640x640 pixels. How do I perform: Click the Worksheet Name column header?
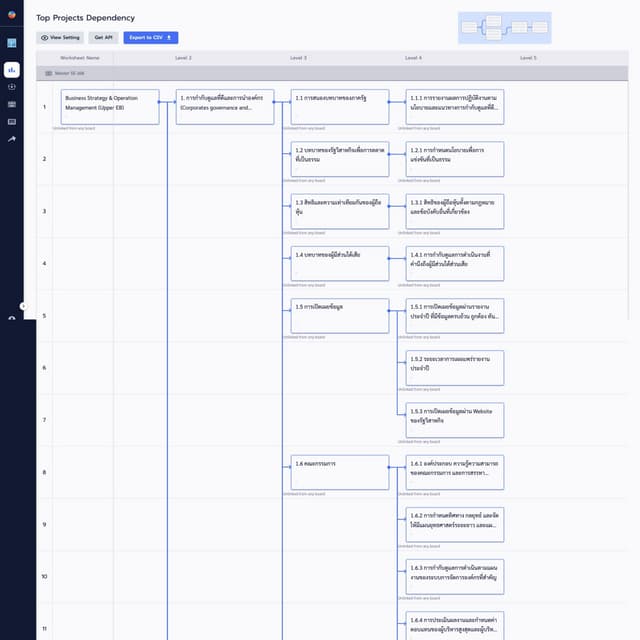(x=79, y=58)
